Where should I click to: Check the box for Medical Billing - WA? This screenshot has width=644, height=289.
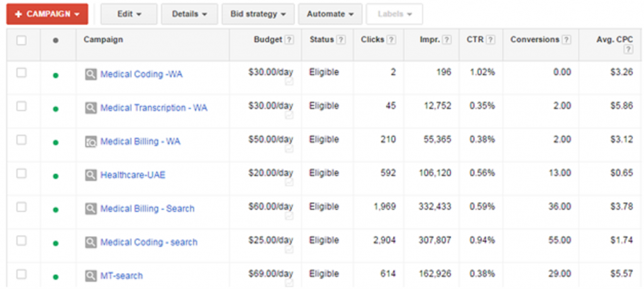21,140
